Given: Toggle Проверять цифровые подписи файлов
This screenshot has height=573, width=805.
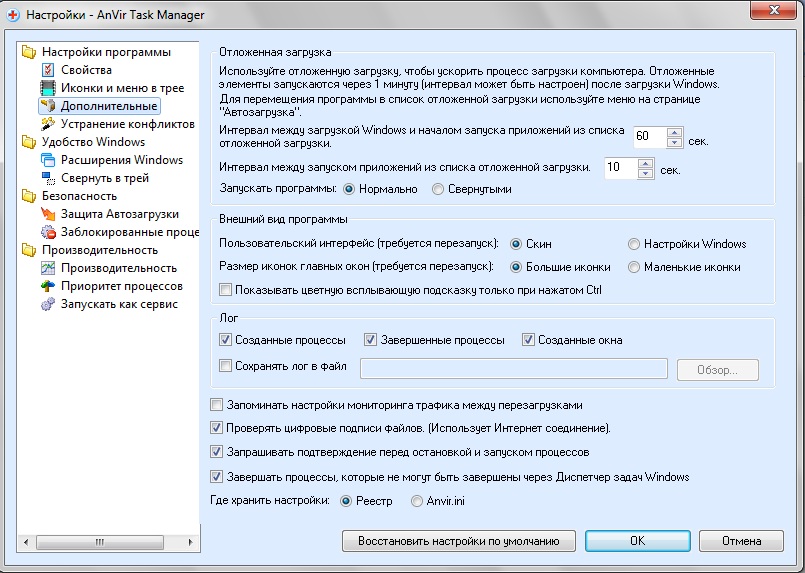Looking at the screenshot, I should 216,428.
